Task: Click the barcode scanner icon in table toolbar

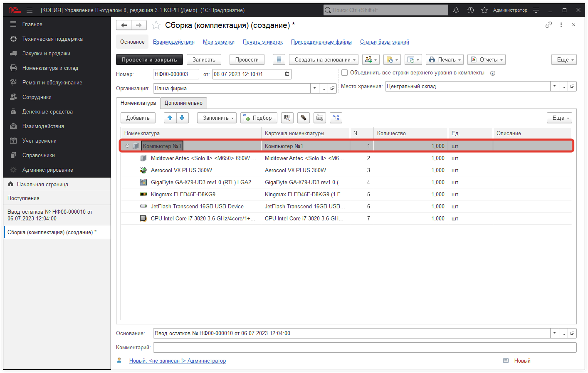Action: (287, 118)
